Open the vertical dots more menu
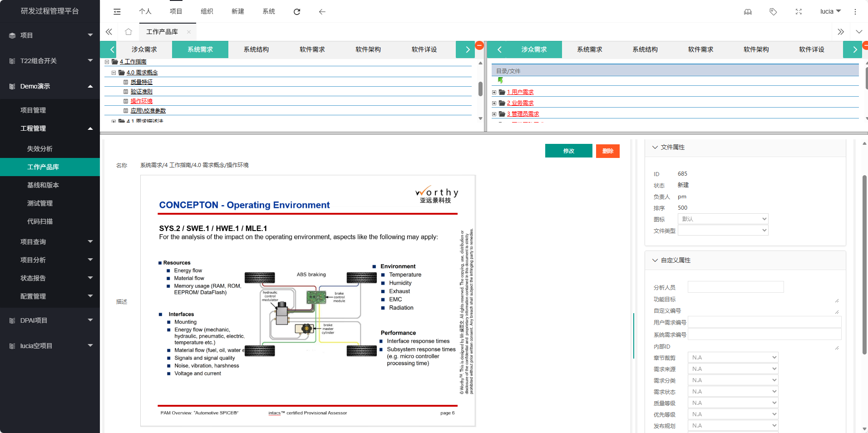This screenshot has width=868, height=433. click(855, 12)
